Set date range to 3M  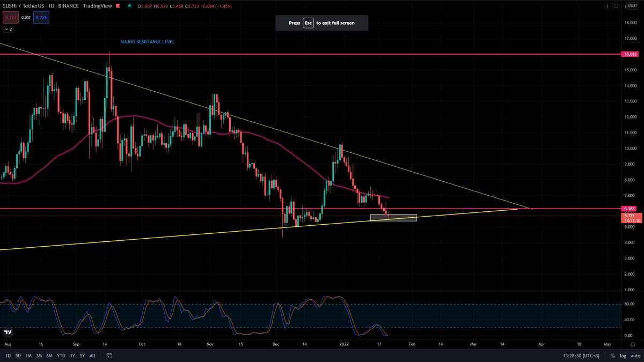point(39,356)
